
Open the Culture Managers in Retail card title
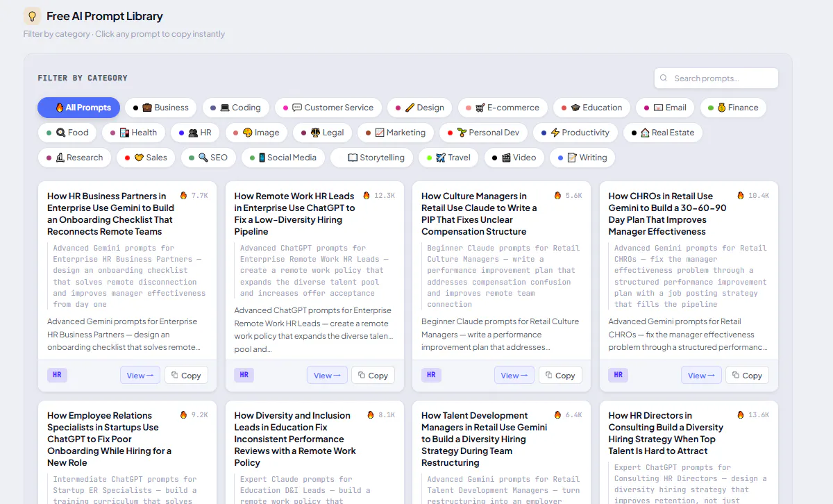point(479,214)
